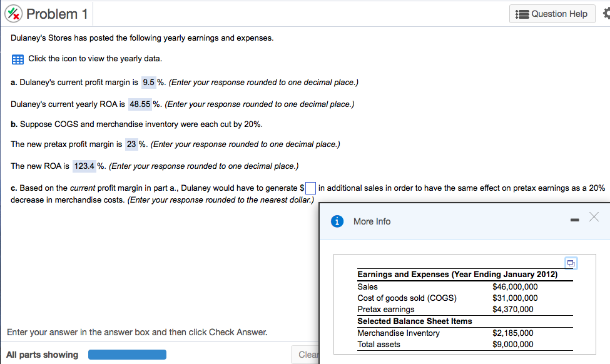The width and height of the screenshot is (610, 364).
Task: Click the Problem 1 partial-credit status icon
Action: coord(13,14)
